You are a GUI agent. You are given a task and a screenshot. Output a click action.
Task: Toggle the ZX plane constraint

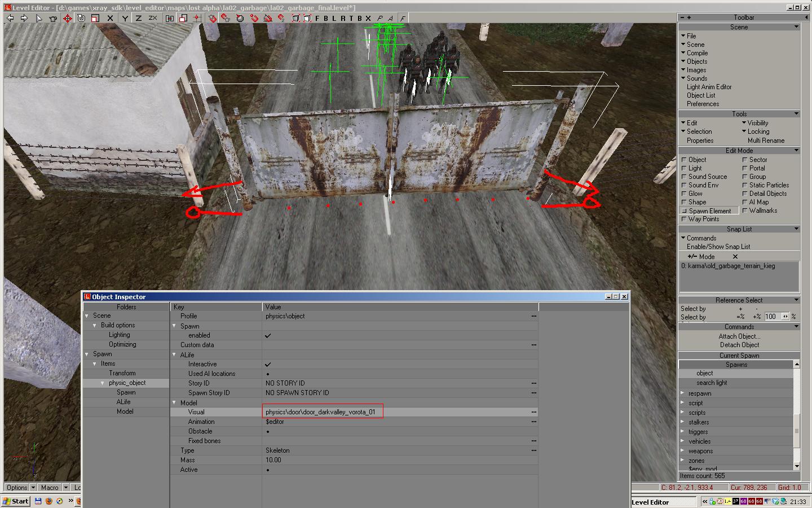coord(153,18)
